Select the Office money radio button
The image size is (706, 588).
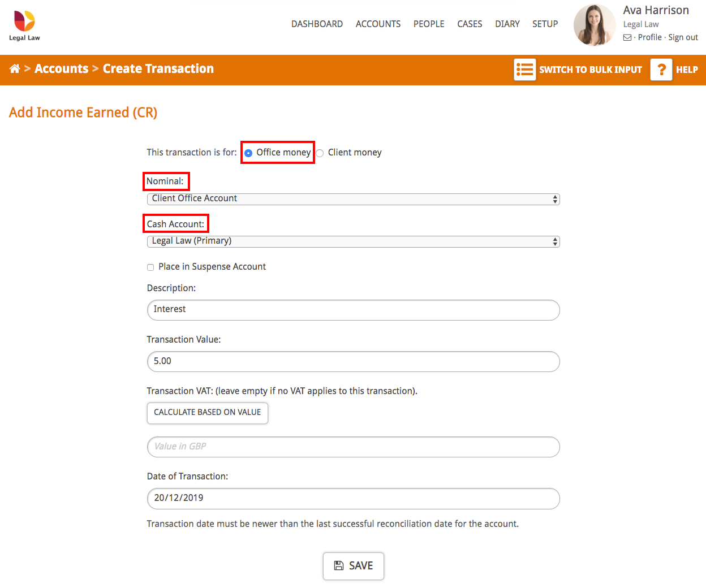tap(249, 152)
